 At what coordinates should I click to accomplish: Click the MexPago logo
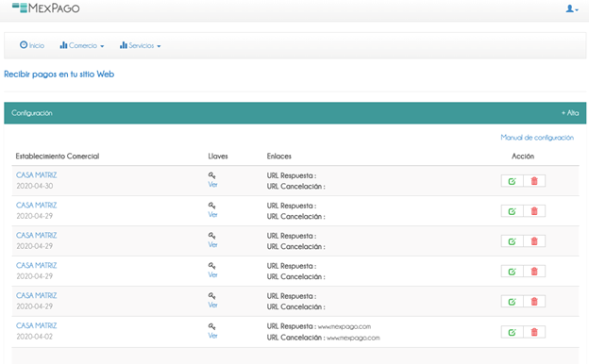point(46,8)
